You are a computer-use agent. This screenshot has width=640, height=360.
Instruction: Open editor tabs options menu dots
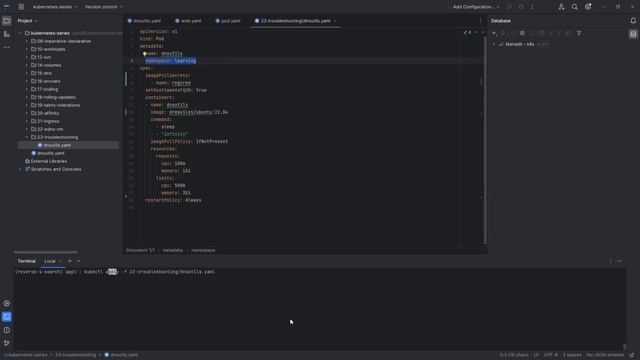(x=480, y=21)
